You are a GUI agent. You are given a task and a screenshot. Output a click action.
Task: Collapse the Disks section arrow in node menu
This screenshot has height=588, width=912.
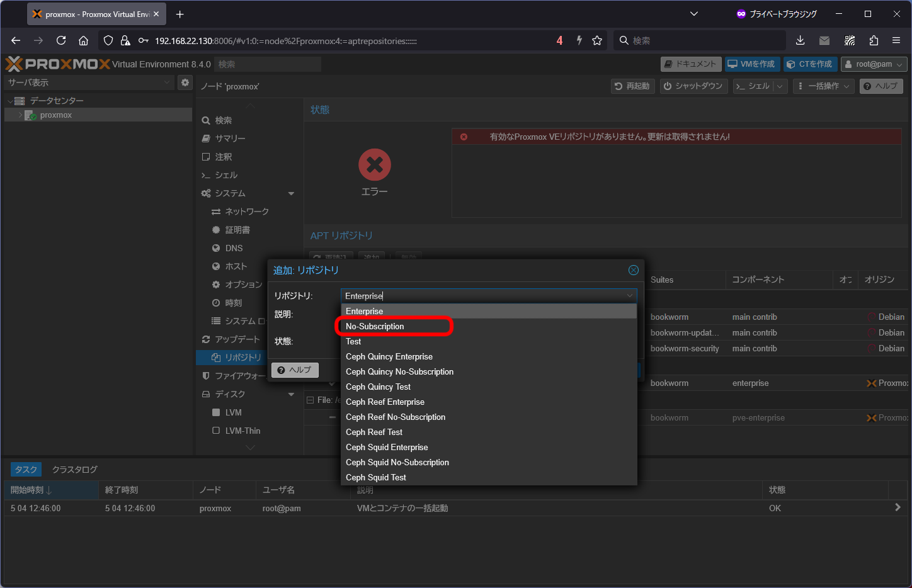[291, 394]
